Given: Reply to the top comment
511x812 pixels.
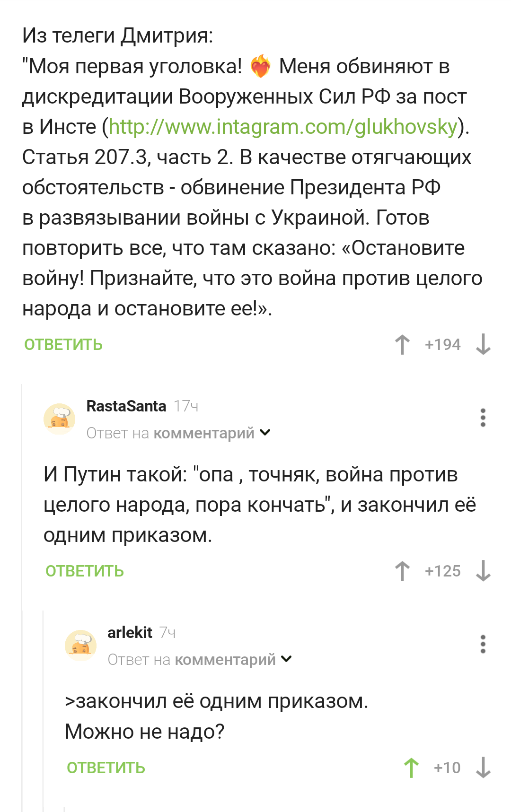Looking at the screenshot, I should pos(63,345).
